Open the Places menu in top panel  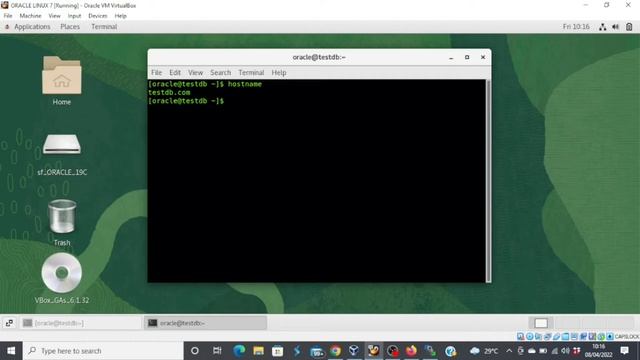pyautogui.click(x=70, y=27)
